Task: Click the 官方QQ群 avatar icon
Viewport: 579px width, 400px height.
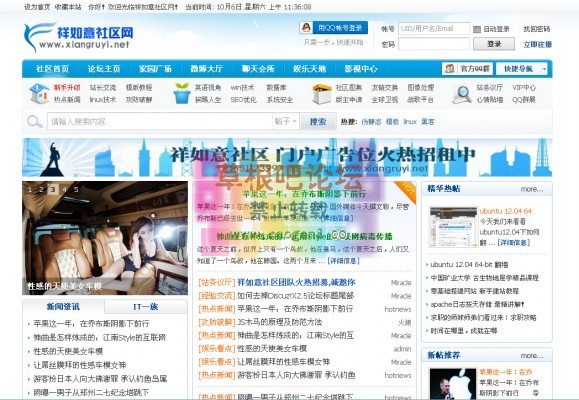Action: click(449, 69)
